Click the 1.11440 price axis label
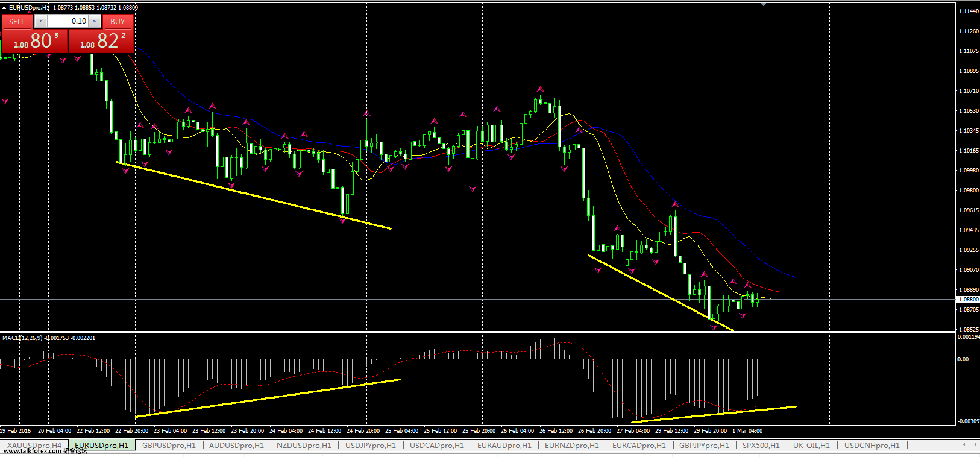The width and height of the screenshot is (980, 457). 969,11
